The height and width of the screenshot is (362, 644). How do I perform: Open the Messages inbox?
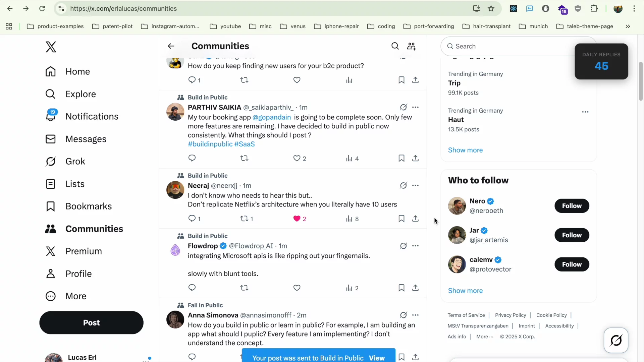tap(87, 139)
